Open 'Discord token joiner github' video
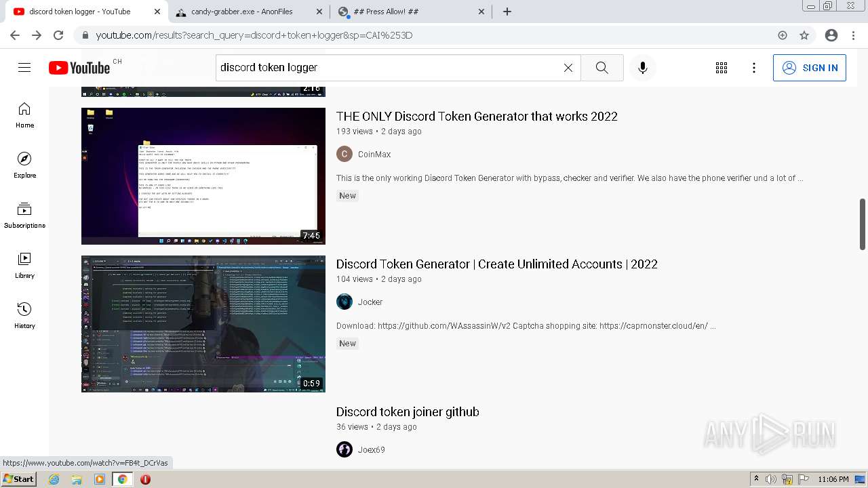 408,412
